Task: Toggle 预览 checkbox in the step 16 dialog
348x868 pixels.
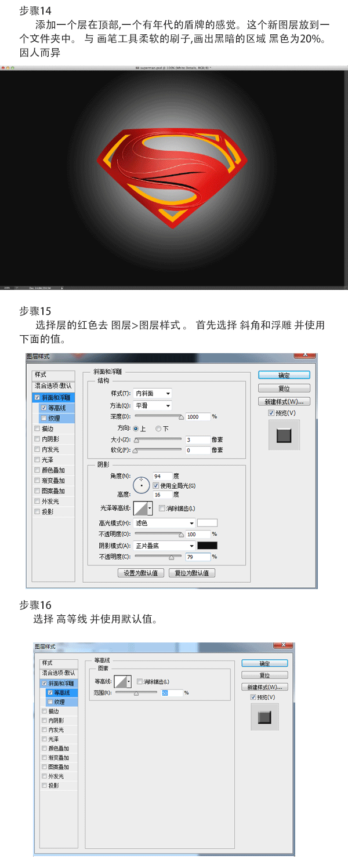Action: 253,697
